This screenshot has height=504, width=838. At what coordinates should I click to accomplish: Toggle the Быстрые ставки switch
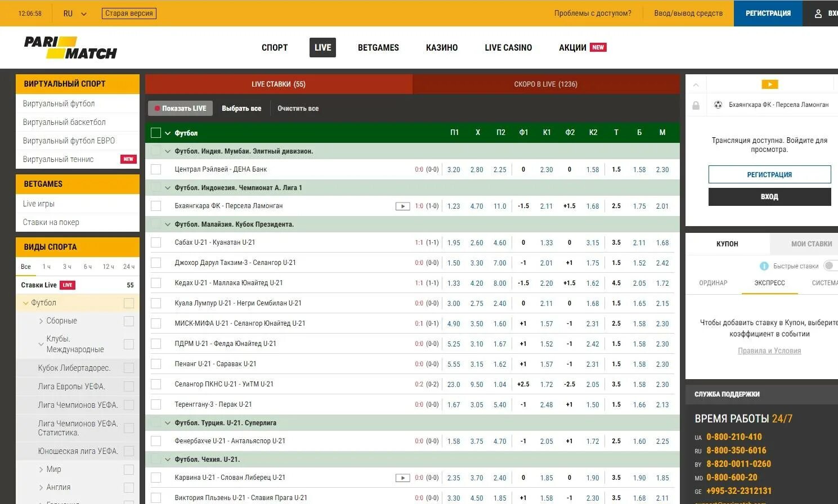click(830, 266)
